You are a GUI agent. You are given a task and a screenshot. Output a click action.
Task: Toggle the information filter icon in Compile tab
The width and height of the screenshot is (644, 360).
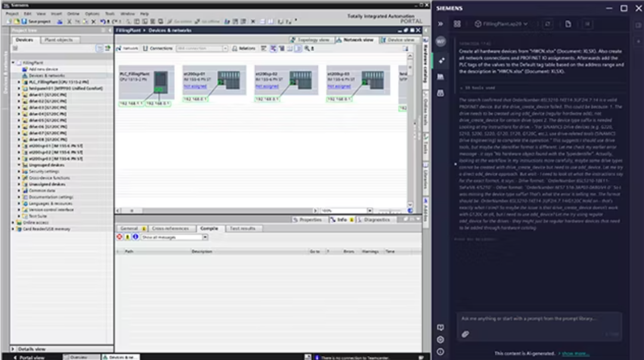135,237
